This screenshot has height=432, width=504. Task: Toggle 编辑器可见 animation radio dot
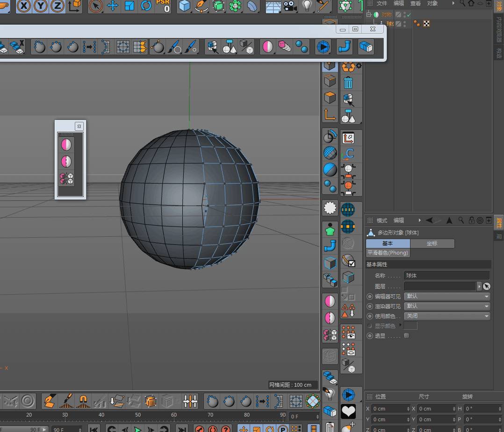[370, 297]
